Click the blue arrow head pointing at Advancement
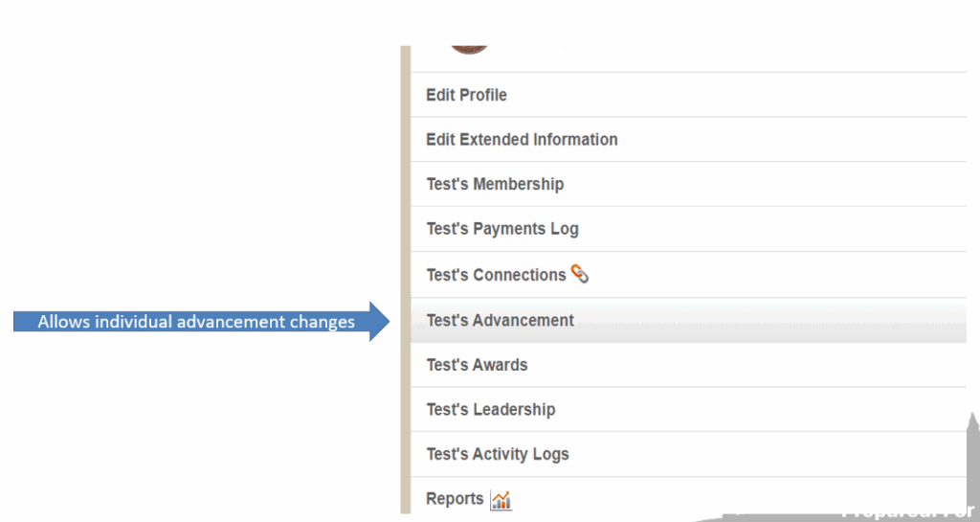The width and height of the screenshot is (980, 522). [x=381, y=322]
